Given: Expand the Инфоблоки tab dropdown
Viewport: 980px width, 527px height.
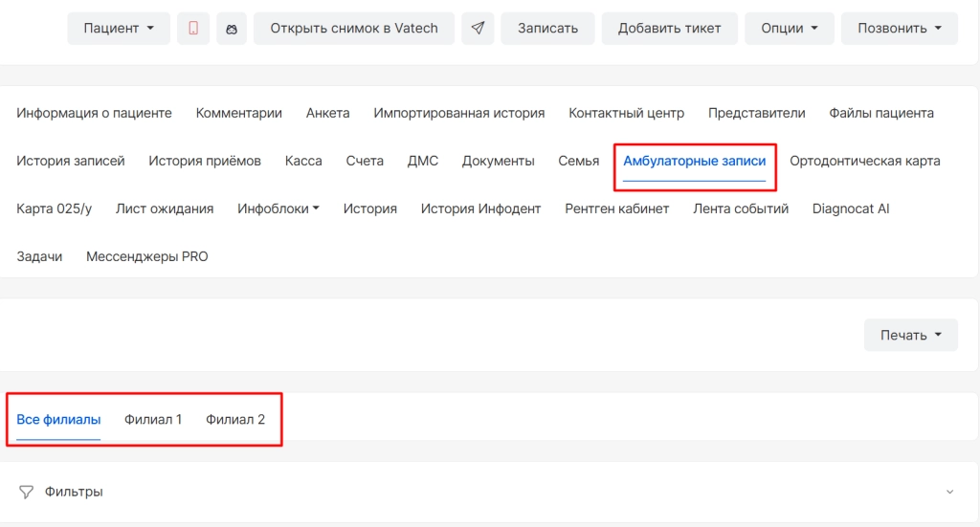Looking at the screenshot, I should [278, 209].
